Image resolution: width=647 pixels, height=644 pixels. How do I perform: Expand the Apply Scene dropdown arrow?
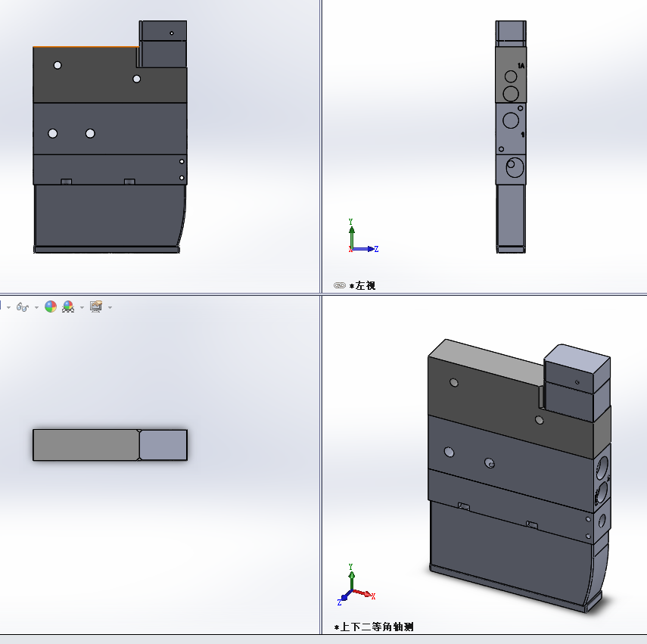point(82,307)
